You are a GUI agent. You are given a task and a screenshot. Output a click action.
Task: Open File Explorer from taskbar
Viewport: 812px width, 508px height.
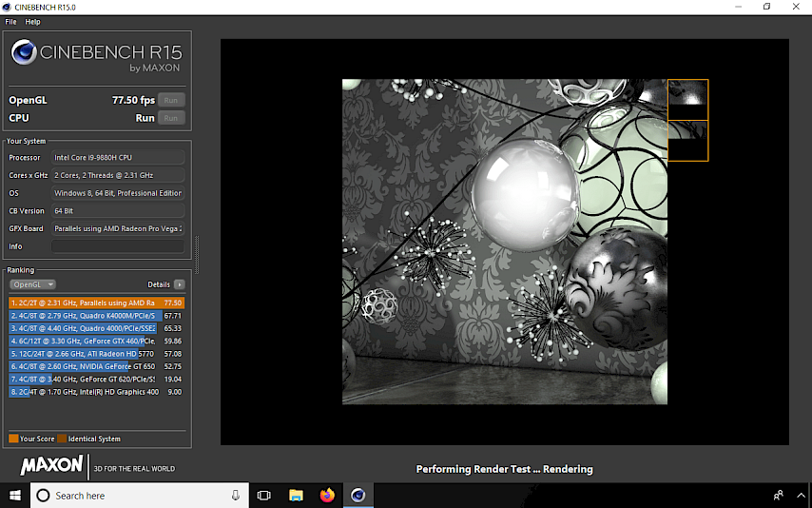[x=296, y=496]
